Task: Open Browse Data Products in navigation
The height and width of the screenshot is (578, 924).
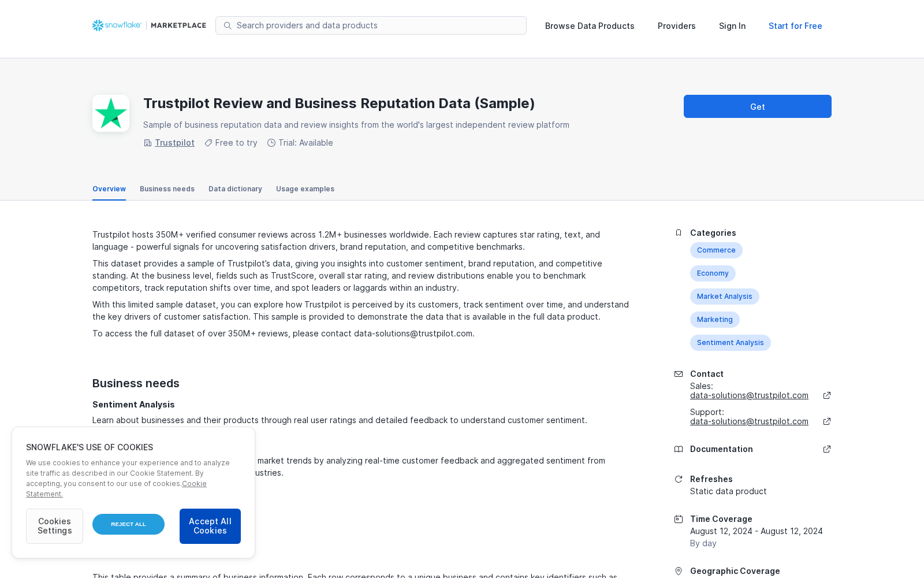Action: pos(590,26)
